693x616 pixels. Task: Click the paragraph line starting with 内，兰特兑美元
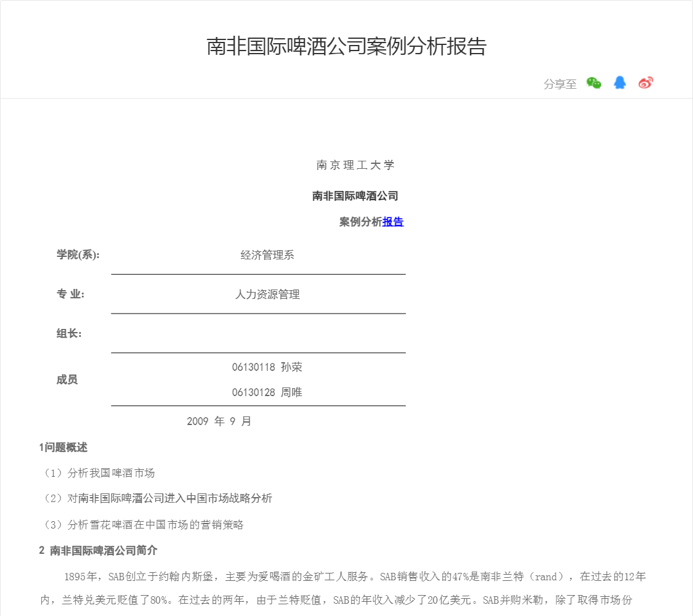pos(336,600)
